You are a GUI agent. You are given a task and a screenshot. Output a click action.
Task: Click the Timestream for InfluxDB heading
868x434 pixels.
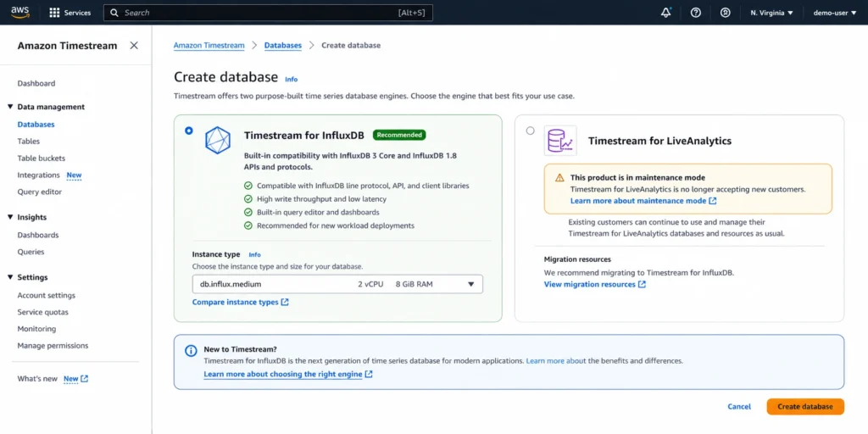(x=304, y=135)
